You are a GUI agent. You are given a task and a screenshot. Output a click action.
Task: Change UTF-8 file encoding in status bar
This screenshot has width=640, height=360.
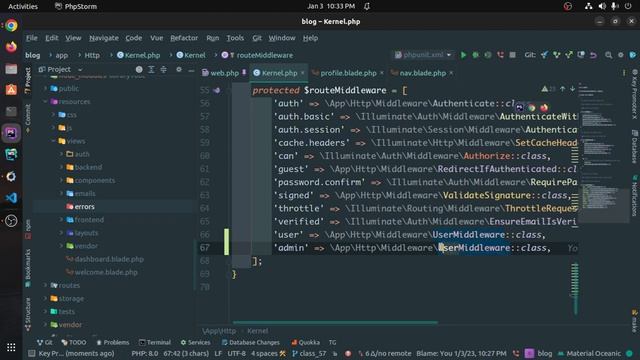237,353
